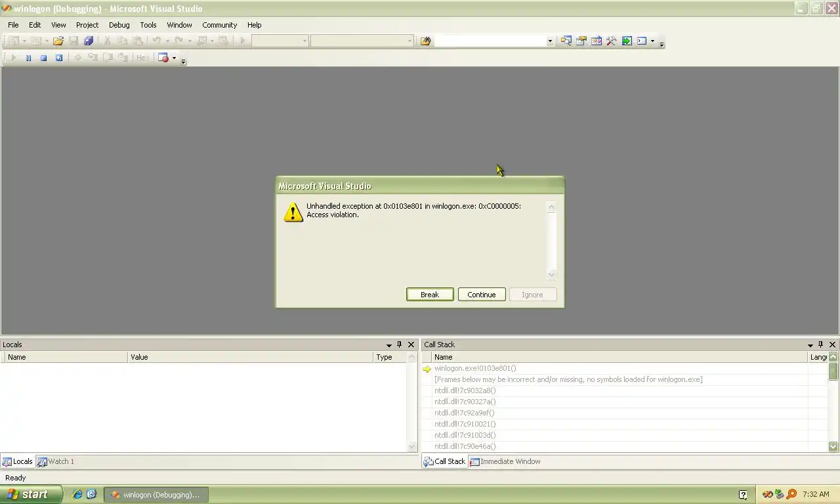Open the Find combo box dropdown arrow
Screen dimensions: 840x504
550,41
